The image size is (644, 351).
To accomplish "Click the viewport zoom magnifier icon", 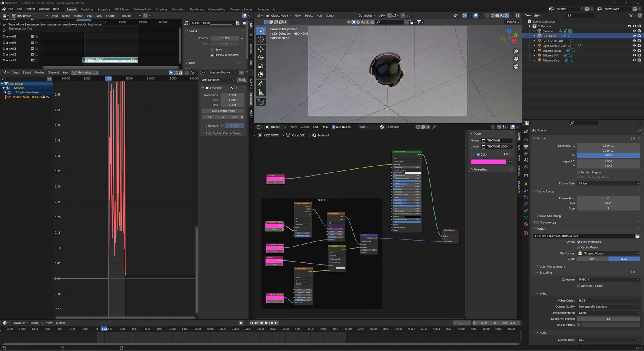I will 516,52.
